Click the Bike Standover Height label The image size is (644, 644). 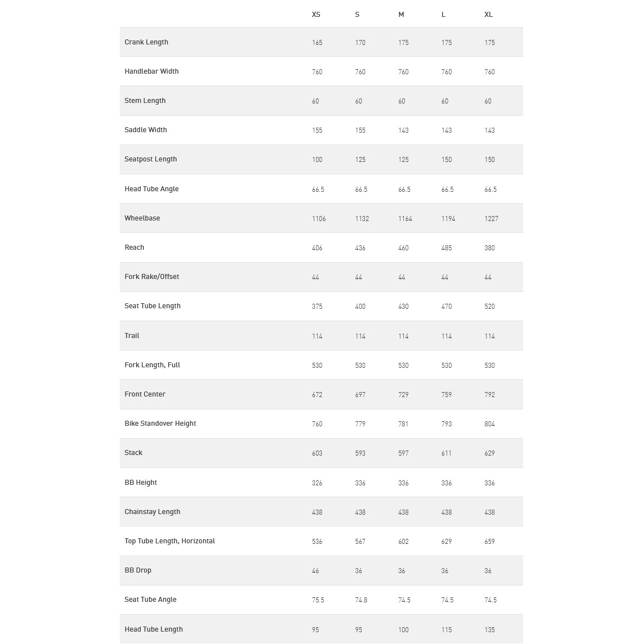click(x=160, y=424)
